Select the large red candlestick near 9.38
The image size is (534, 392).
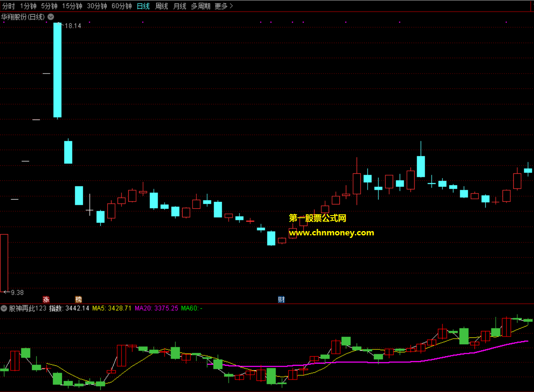click(4, 263)
